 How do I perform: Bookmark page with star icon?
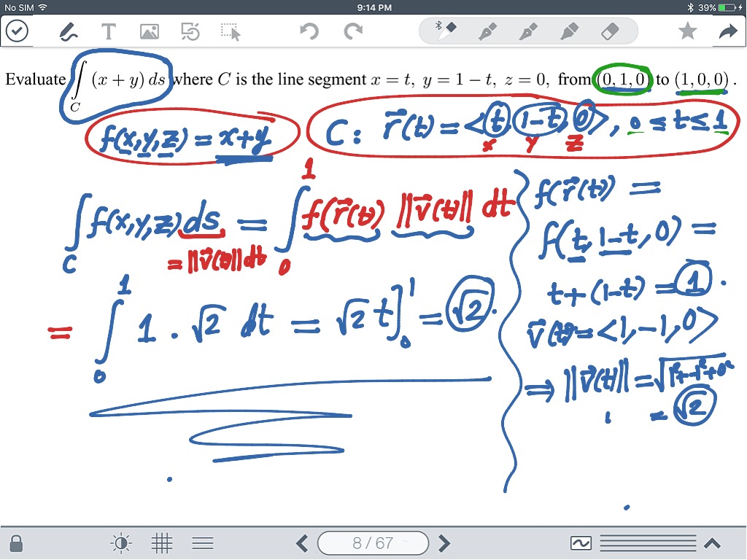pos(687,31)
